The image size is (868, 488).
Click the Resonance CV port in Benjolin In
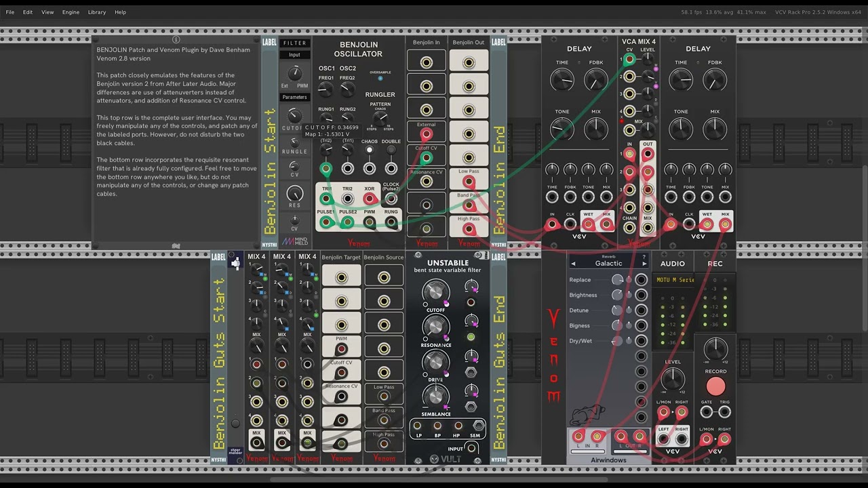point(426,182)
